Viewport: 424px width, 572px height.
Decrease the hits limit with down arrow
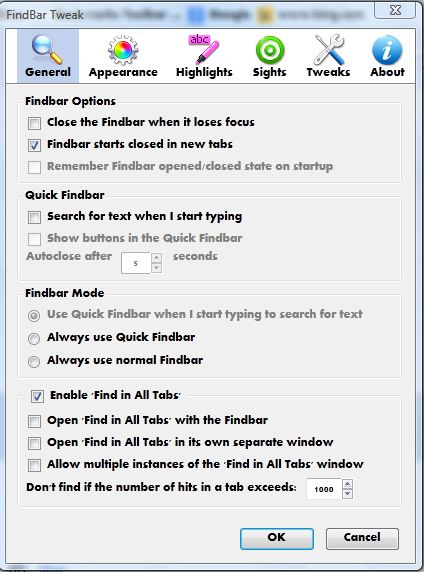347,494
